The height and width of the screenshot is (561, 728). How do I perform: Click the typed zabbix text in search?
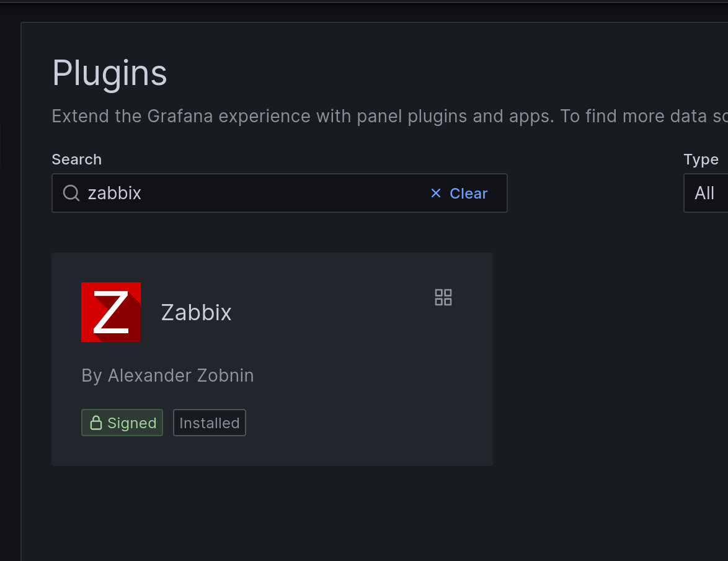(115, 194)
